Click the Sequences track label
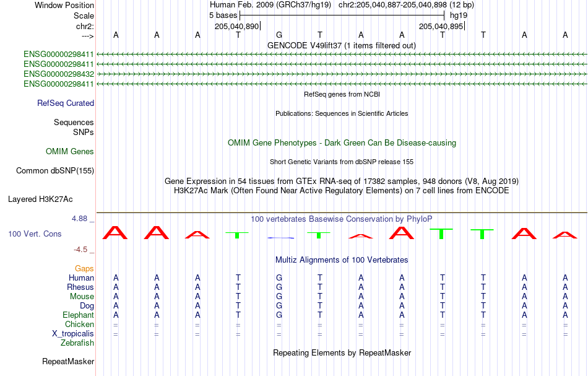This screenshot has height=376, width=588. pos(74,122)
